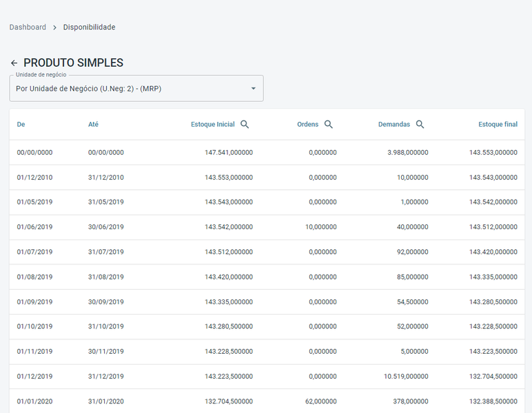Click final stock 132.388,500000
The image size is (532, 413).
click(493, 401)
